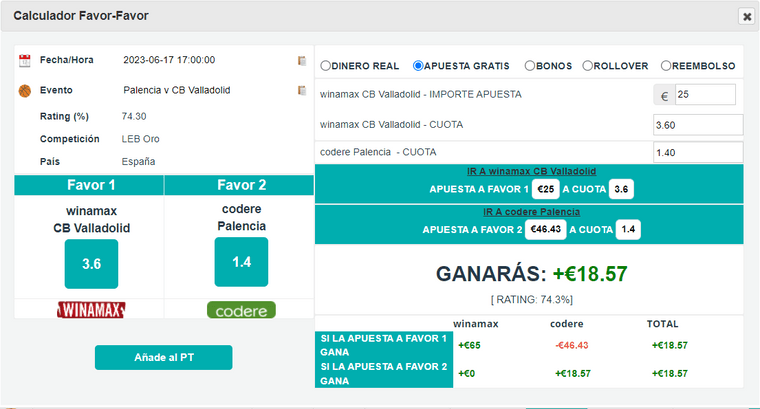Click the Winamax logo
Screen dimensions: 760x409
[x=91, y=310]
